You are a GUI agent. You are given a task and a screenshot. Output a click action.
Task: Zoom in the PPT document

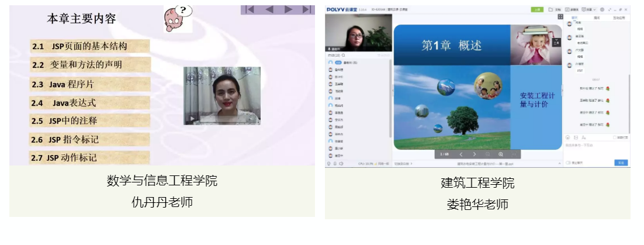click(x=501, y=154)
